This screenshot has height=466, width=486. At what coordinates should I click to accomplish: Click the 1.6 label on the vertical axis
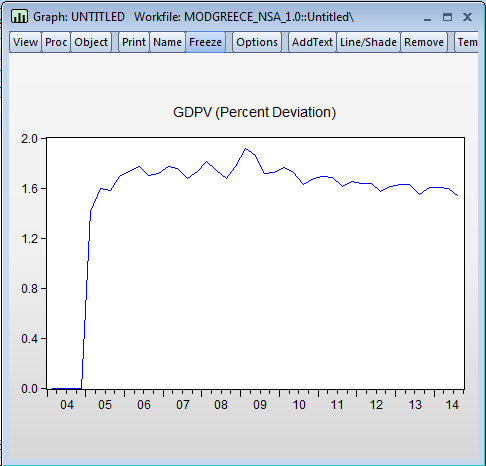tap(29, 189)
